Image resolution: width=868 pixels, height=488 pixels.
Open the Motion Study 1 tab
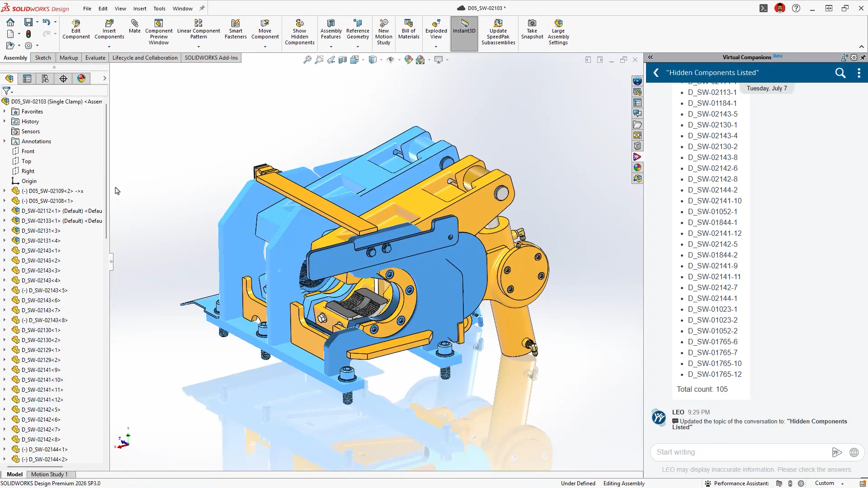[x=49, y=474]
